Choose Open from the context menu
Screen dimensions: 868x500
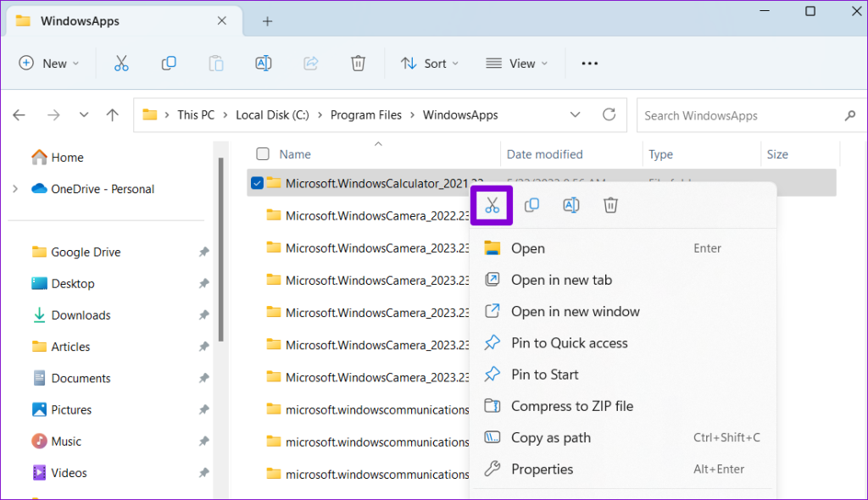point(622,248)
